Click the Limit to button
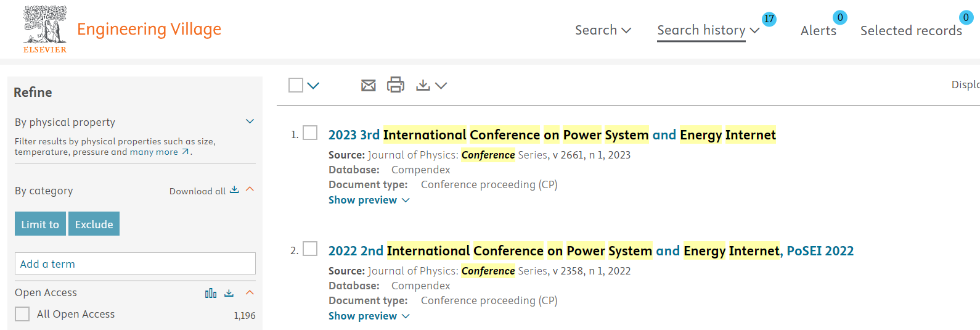980x330 pixels. 40,224
